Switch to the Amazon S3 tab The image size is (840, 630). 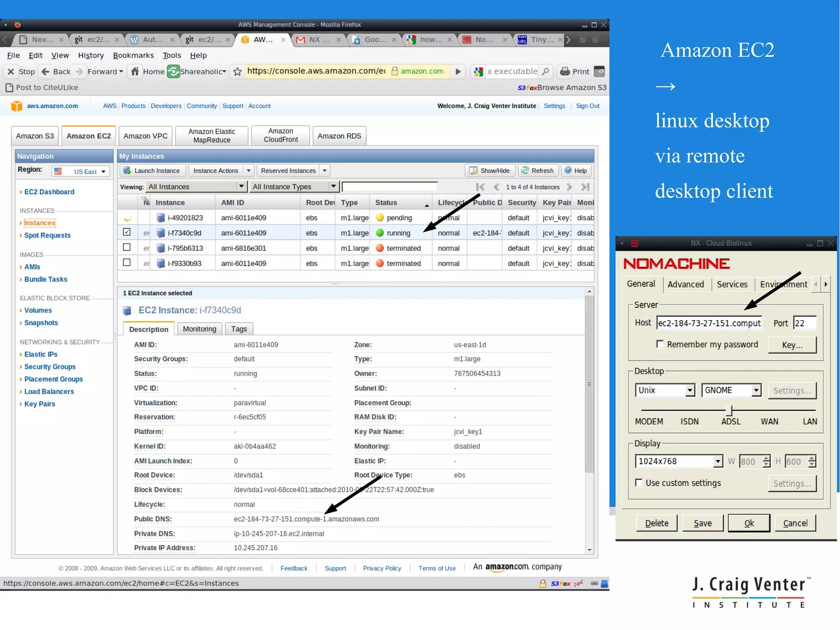[x=35, y=136]
